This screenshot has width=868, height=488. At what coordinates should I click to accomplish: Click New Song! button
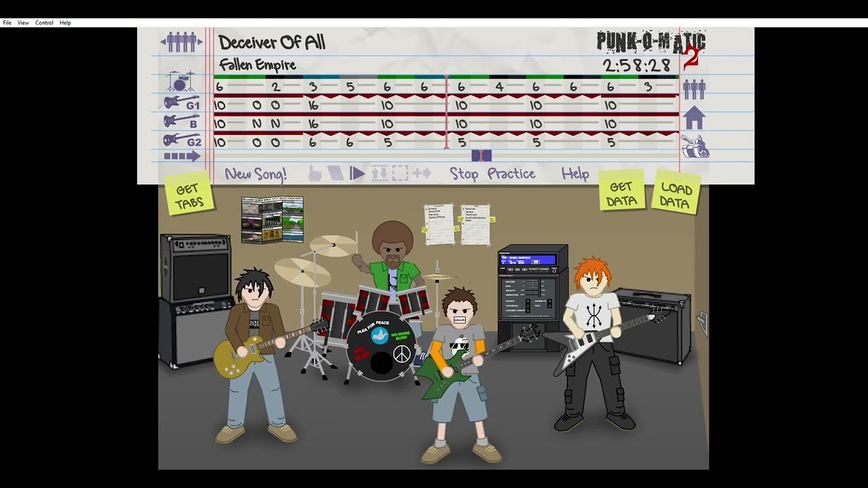[x=256, y=174]
